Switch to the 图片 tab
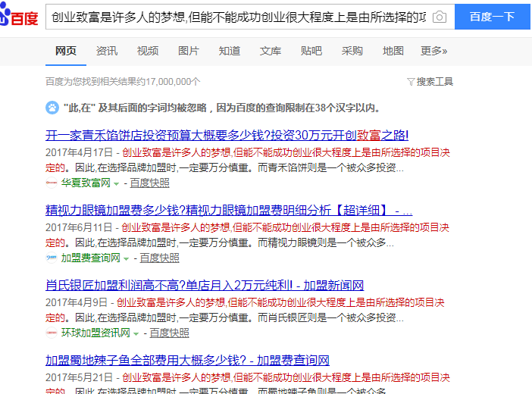Viewport: 532px width, 394px height. 189,51
